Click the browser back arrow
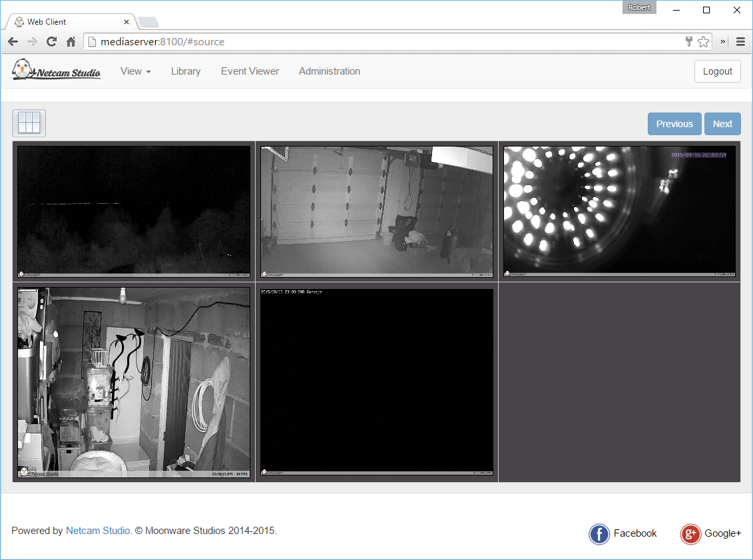753x560 pixels. click(x=13, y=42)
